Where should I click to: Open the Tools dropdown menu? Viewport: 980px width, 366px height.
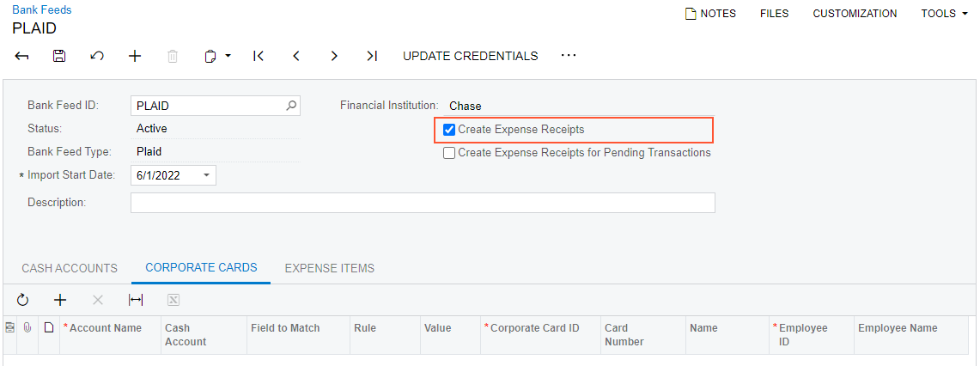point(944,14)
